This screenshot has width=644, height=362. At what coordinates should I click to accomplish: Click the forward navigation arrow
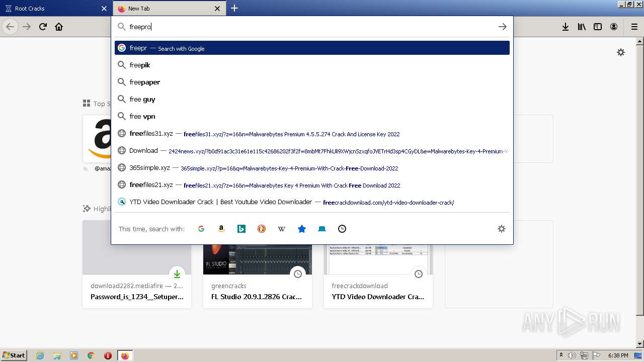pyautogui.click(x=27, y=27)
